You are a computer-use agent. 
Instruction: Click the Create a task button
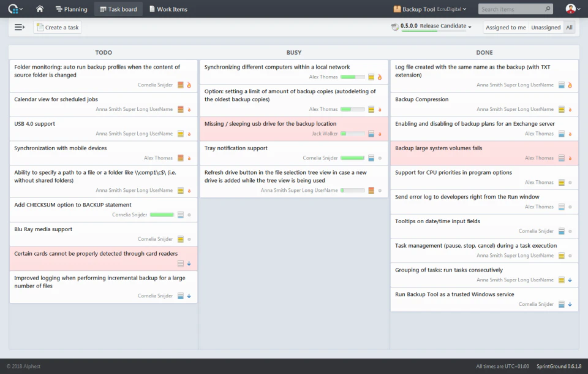point(58,28)
